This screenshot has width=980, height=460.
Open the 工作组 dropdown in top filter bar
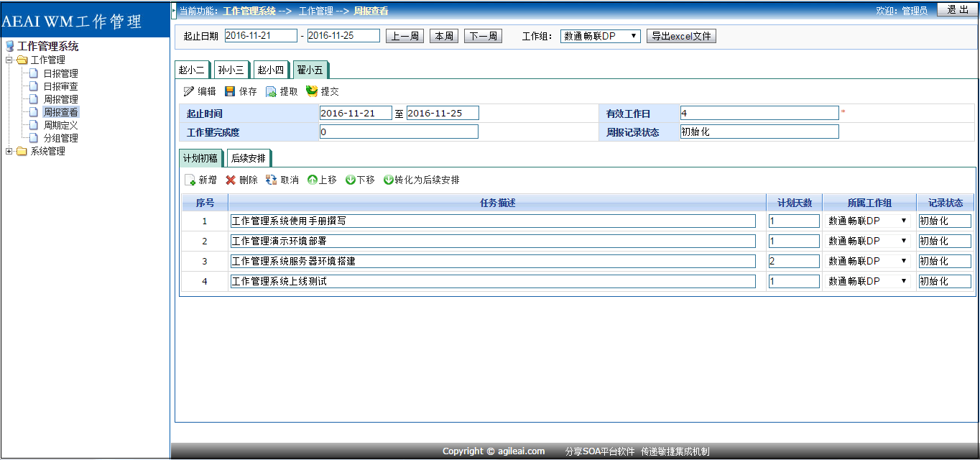click(x=600, y=36)
